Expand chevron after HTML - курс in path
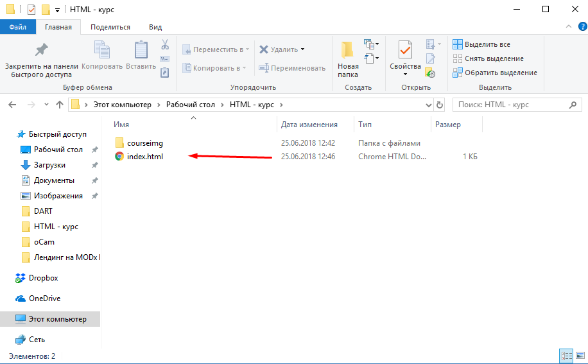 coord(281,105)
